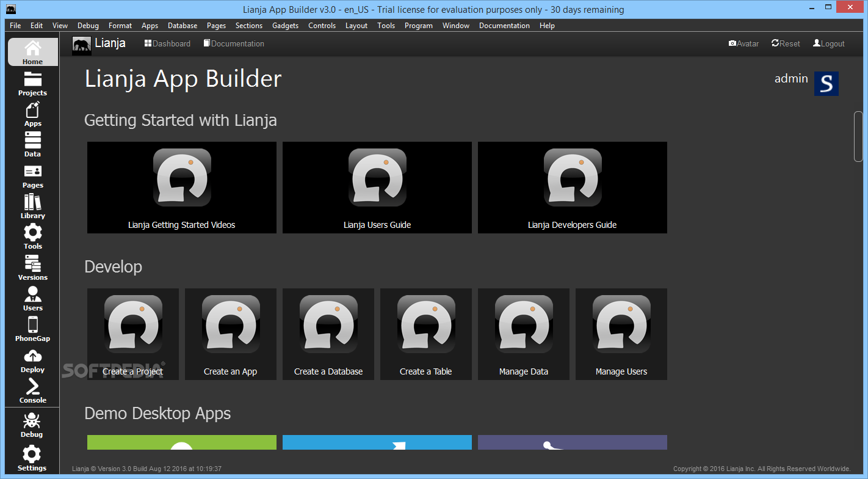Image resolution: width=868 pixels, height=479 pixels.
Task: Open the View menu
Action: coord(60,26)
